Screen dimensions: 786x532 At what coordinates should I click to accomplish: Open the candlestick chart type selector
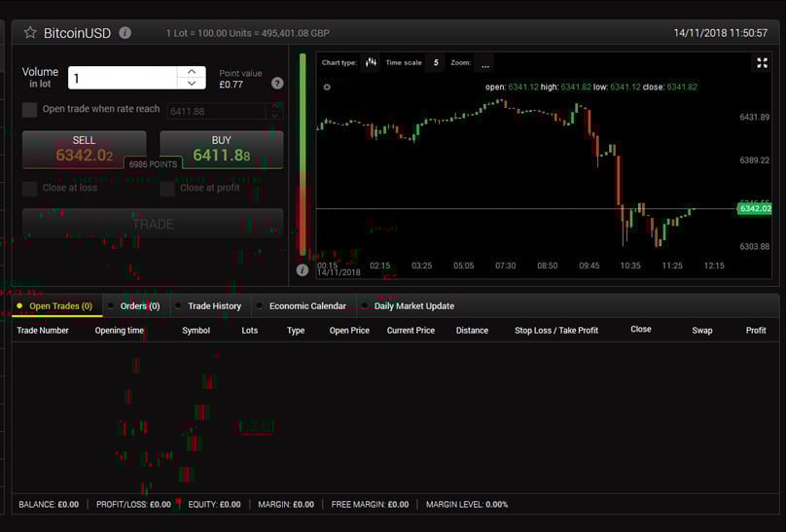(371, 63)
